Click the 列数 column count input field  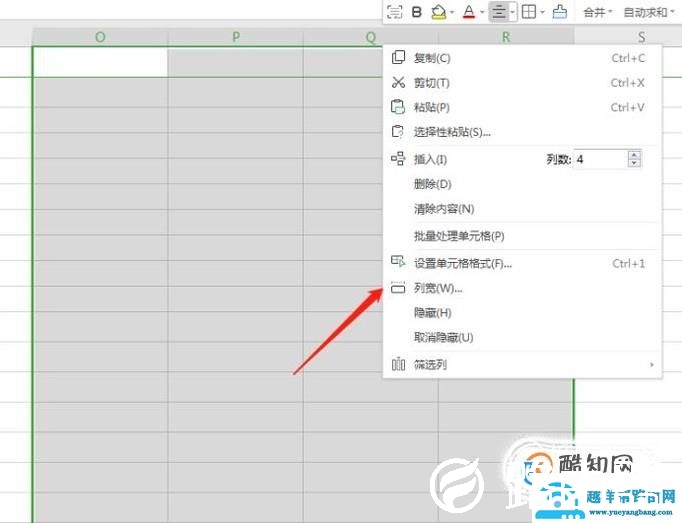[x=601, y=159]
